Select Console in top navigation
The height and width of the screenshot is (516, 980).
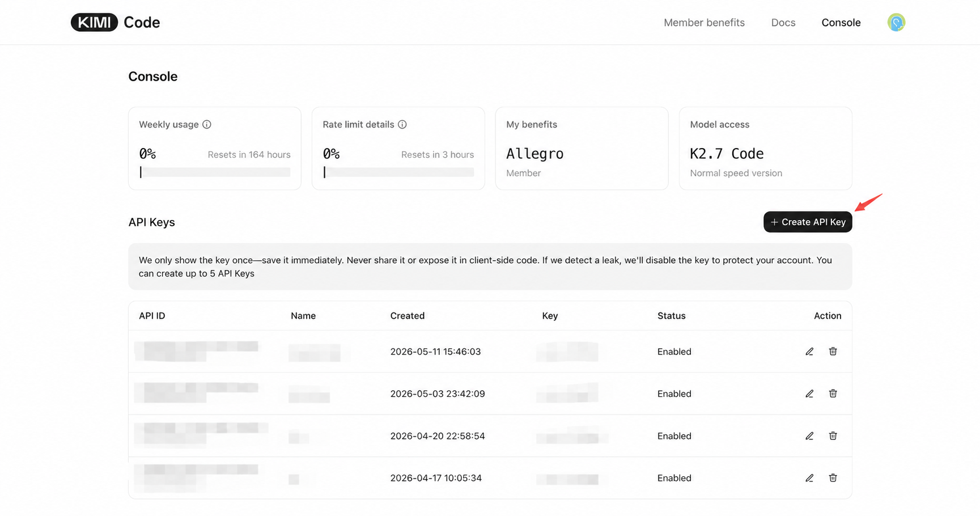click(x=841, y=23)
